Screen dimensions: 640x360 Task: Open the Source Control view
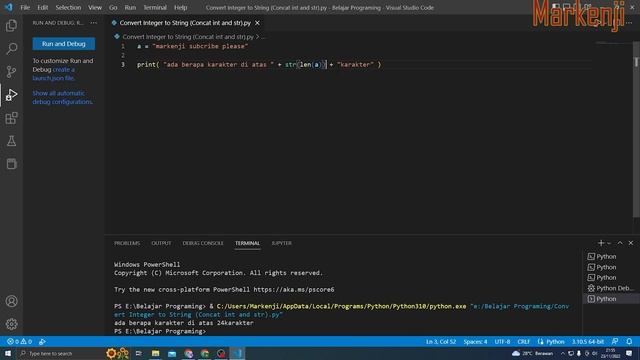tap(11, 72)
